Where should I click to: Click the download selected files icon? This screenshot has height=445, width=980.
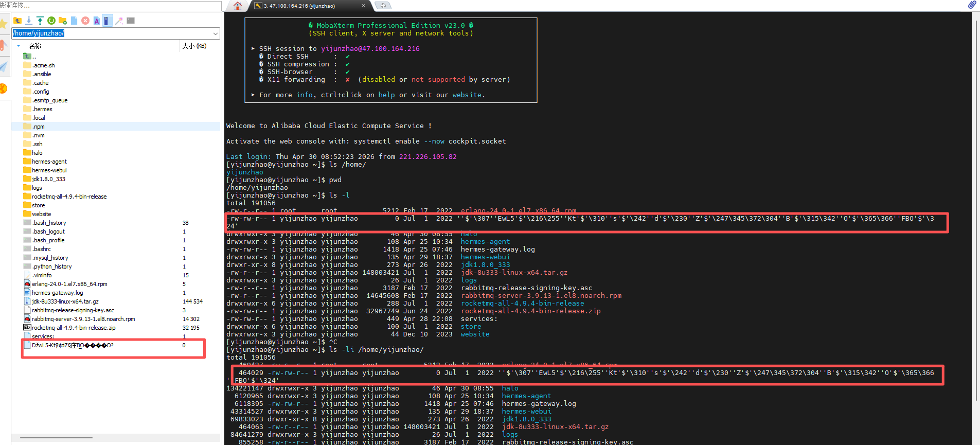[x=29, y=21]
